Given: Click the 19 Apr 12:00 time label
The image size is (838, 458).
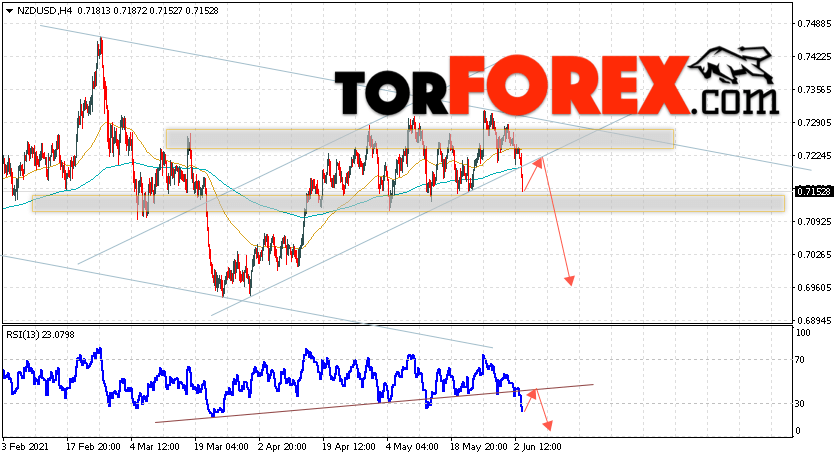Looking at the screenshot, I should tap(349, 446).
